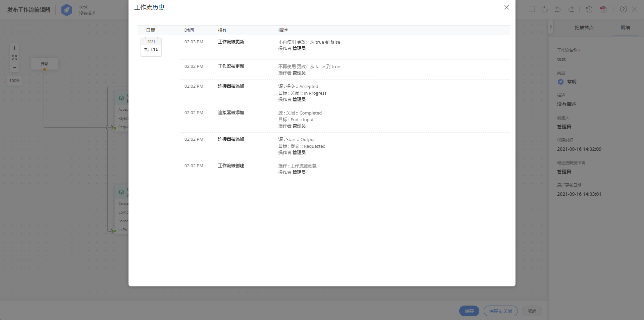
Task: Click the 常规 type icon in details panel
Action: (560, 82)
